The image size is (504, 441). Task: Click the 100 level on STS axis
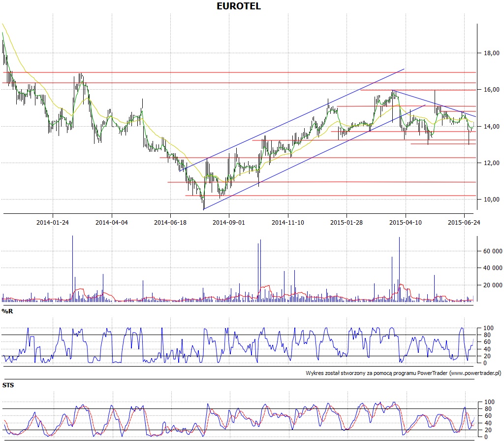click(489, 402)
